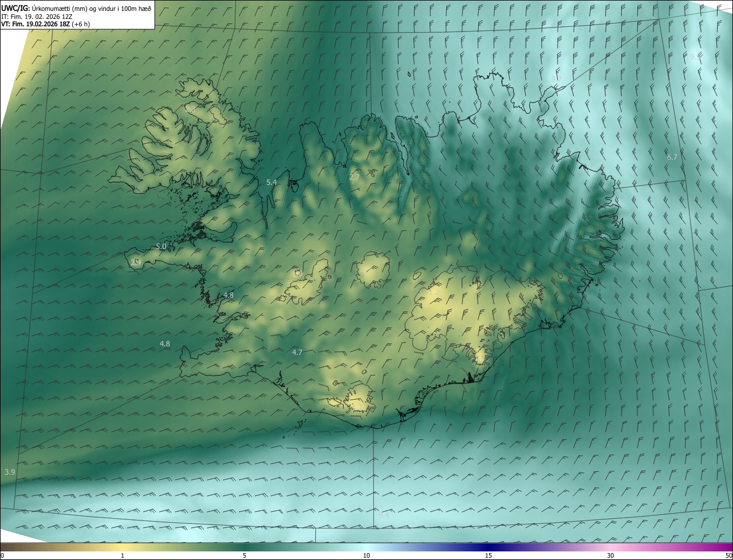Select the 'VT: Fim. 19.02.2026 18Z' line
The height and width of the screenshot is (560, 733).
(x=45, y=24)
